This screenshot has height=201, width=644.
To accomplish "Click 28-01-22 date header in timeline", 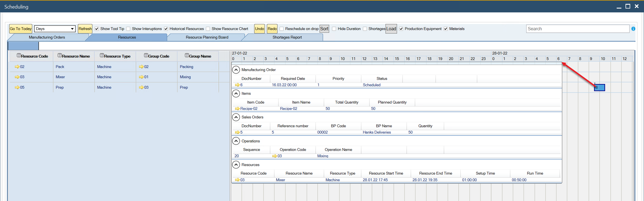I will click(x=500, y=53).
